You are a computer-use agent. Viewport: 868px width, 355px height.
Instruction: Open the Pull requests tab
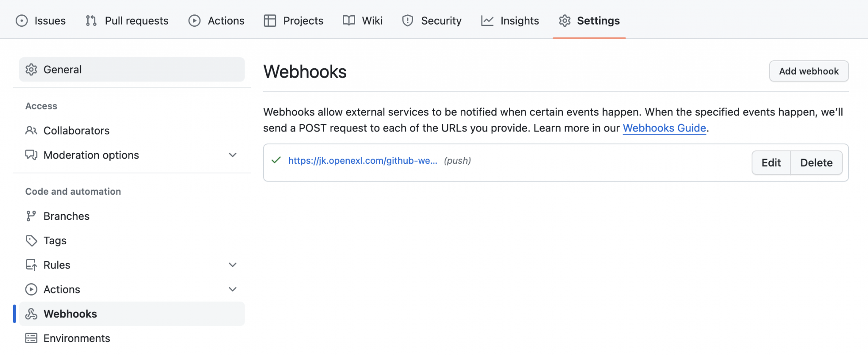(127, 21)
